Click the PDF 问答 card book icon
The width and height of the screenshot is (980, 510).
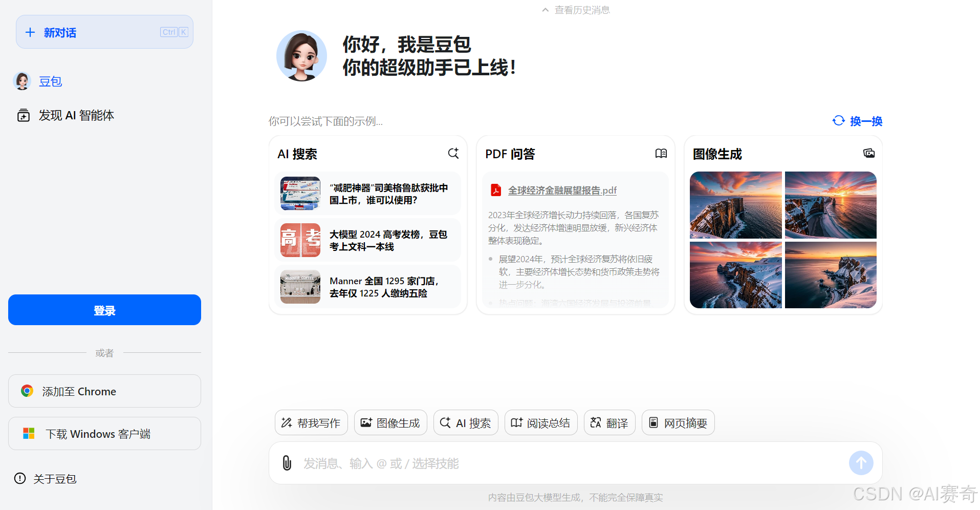(x=661, y=153)
